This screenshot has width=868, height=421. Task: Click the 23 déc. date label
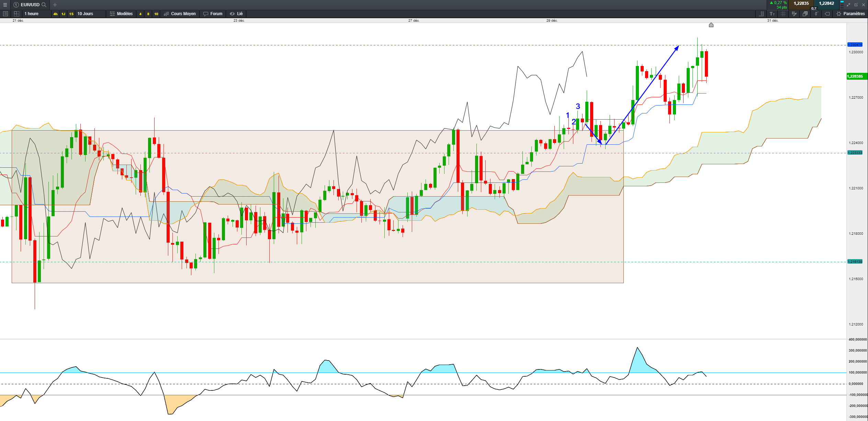click(239, 21)
